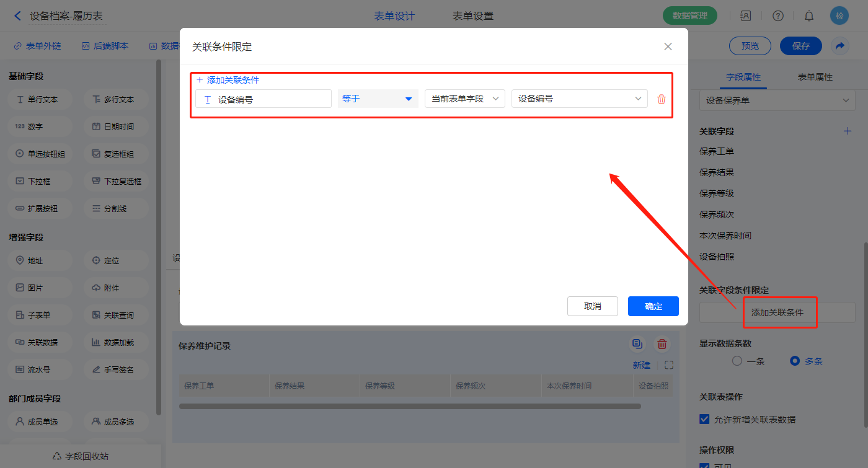
Task: Toggle the 允许新增关联表数据 checkbox
Action: coord(704,419)
